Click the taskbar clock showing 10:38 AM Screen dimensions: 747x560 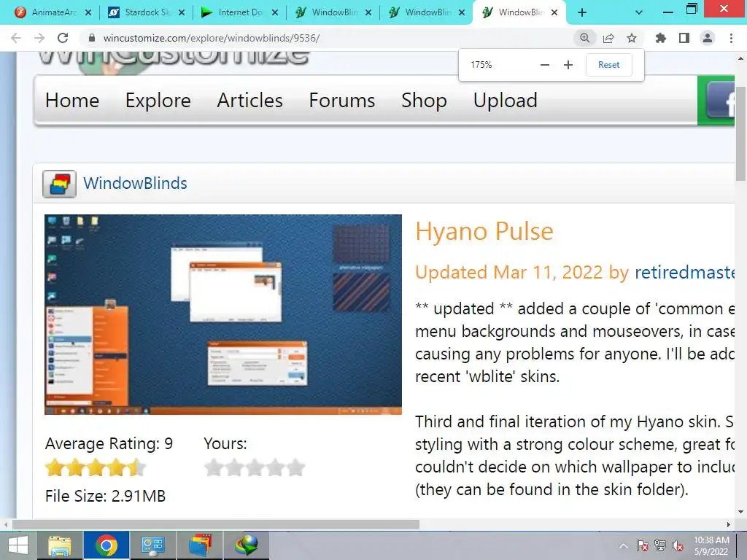coord(711,545)
